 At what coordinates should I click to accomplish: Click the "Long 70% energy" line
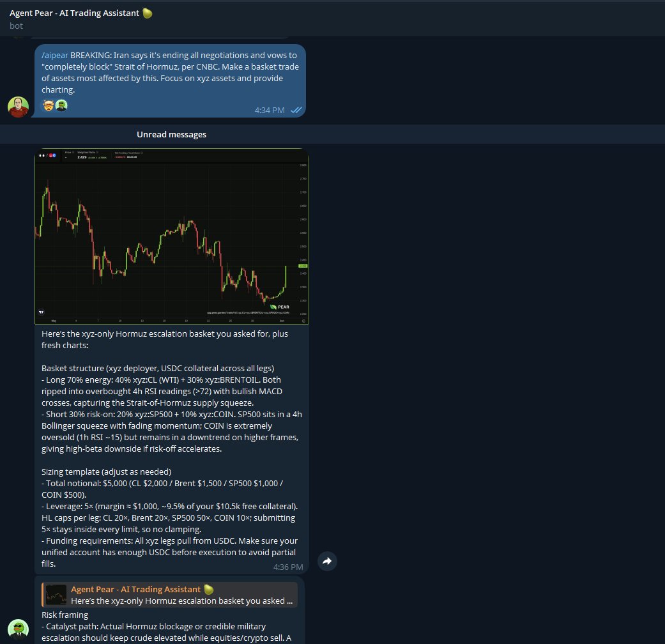(161, 379)
